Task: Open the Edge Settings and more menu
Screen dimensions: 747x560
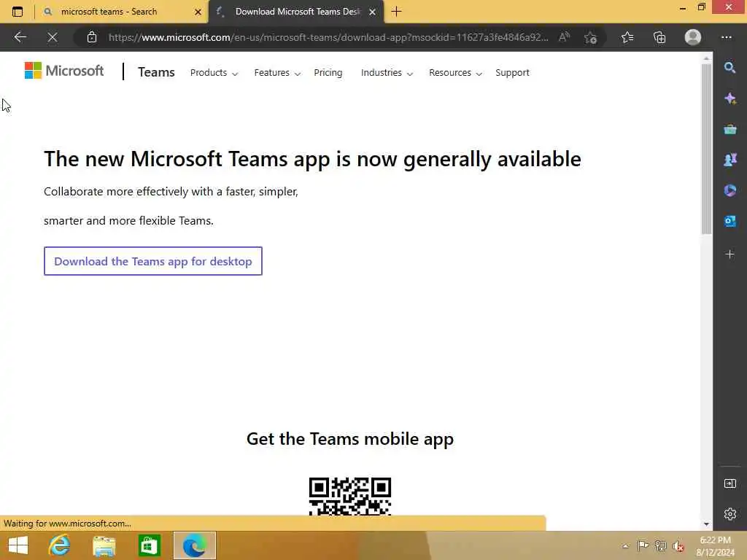Action: (727, 37)
